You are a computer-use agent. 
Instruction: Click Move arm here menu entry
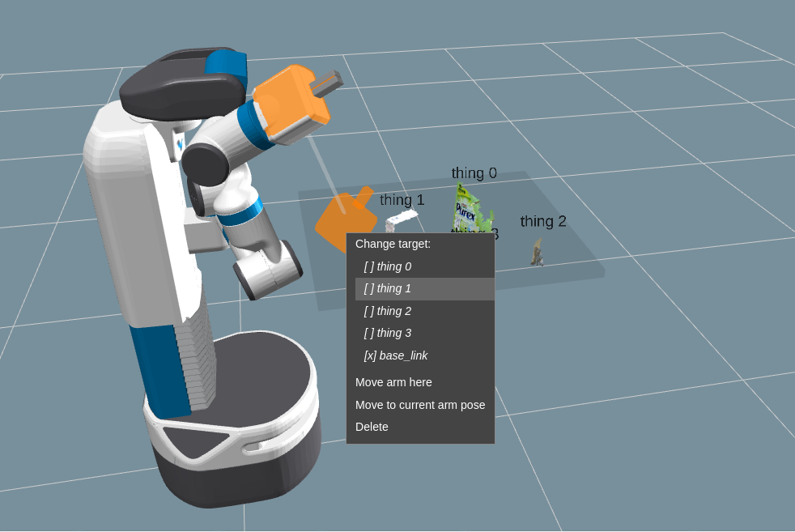point(393,382)
